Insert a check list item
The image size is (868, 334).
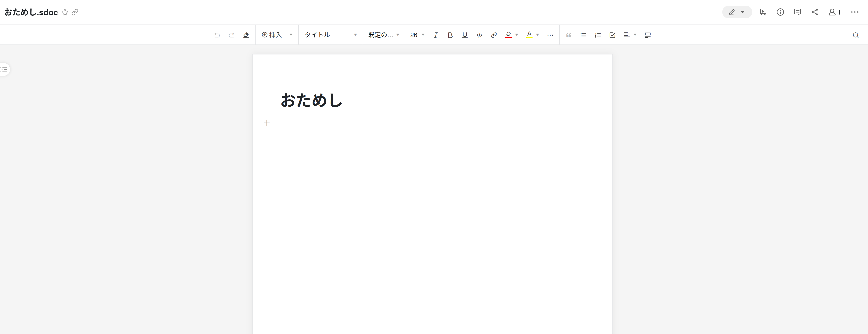(x=612, y=35)
